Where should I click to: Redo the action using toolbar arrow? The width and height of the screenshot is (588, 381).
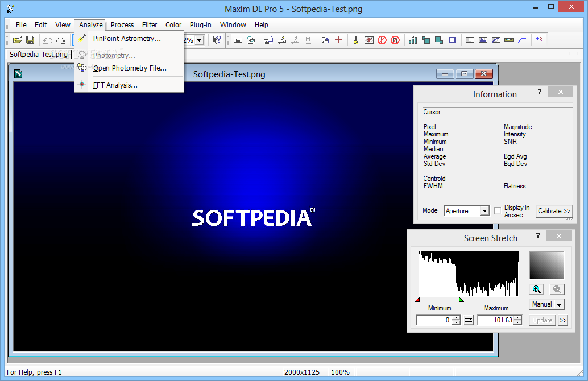coord(61,40)
